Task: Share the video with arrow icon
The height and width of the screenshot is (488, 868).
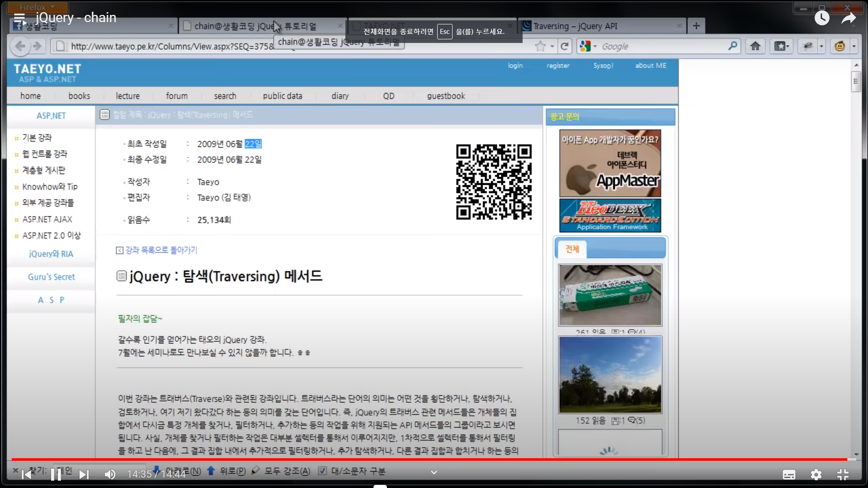Action: [849, 18]
